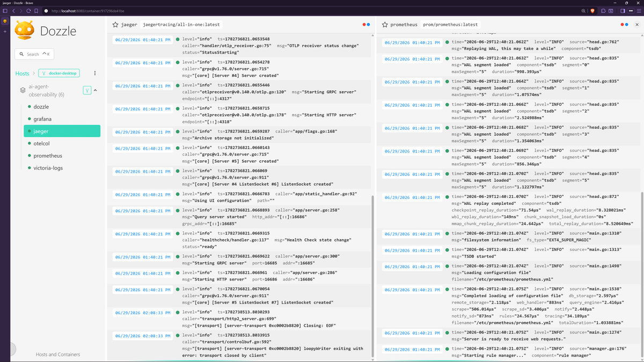Image resolution: width=644 pixels, height=362 pixels.
Task: Click the Hosts breadcrumb link
Action: coord(22,73)
